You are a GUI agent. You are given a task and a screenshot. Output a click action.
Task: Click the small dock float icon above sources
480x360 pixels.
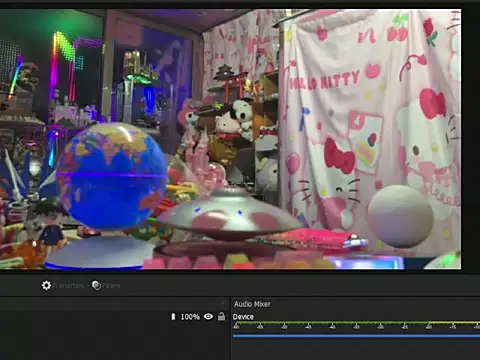(222, 302)
